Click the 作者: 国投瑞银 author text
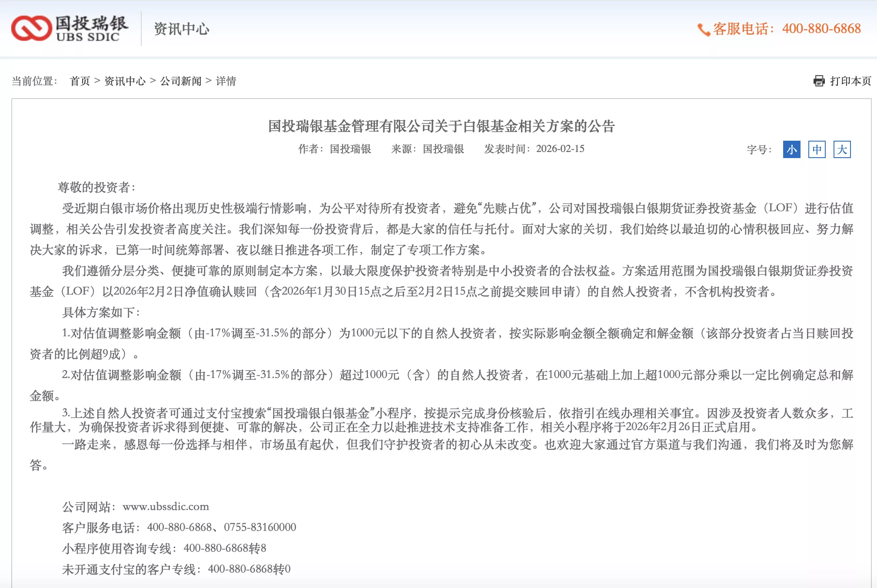Viewport: 877px width, 588px height. 334,149
